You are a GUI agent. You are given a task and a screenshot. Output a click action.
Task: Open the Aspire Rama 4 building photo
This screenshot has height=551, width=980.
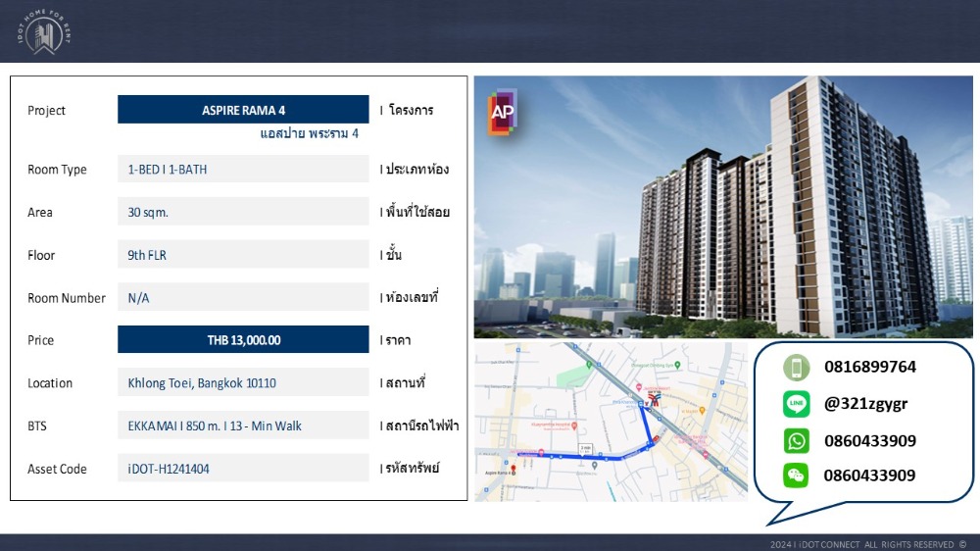tap(723, 207)
